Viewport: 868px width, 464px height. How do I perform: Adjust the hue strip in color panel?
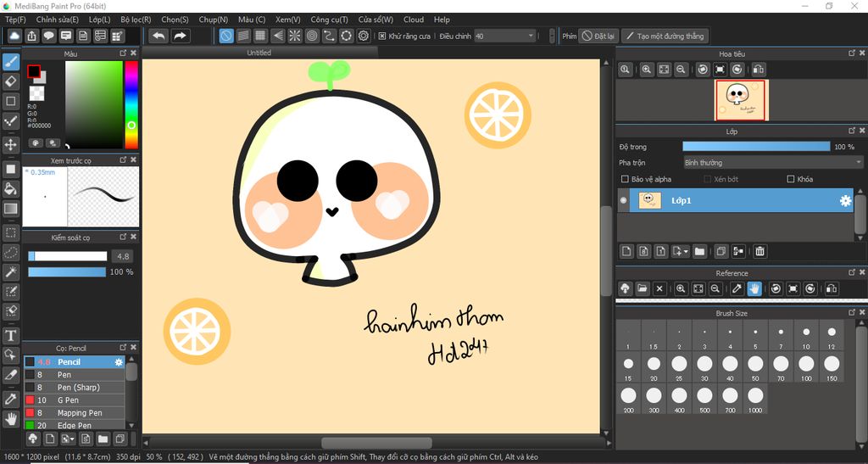(x=131, y=104)
